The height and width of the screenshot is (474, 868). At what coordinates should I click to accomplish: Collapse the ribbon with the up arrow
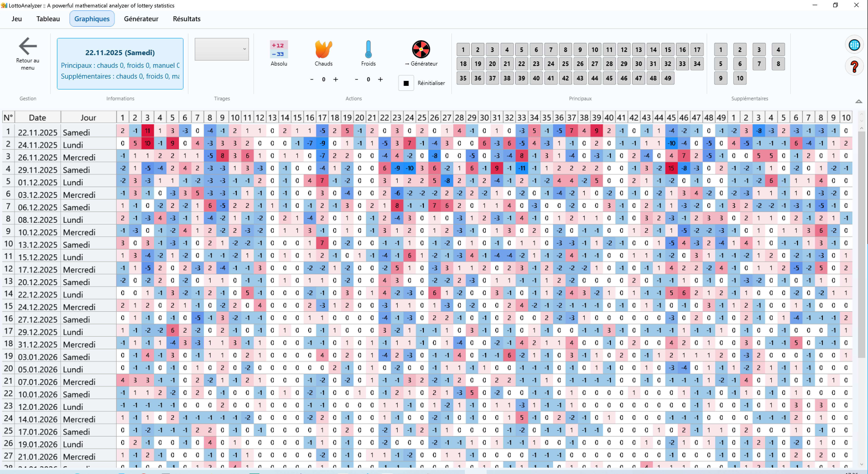click(x=859, y=101)
